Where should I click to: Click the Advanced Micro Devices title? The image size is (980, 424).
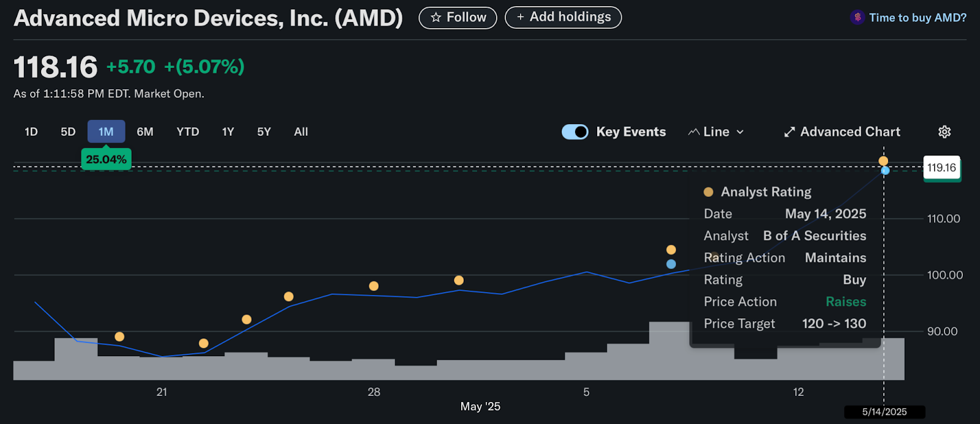click(208, 18)
